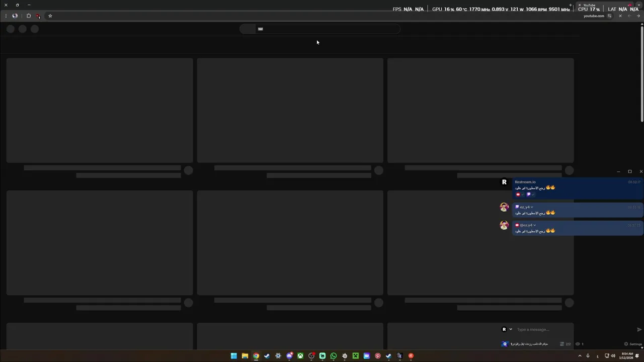Screen dimensions: 644x362
Task: Click the 2/2 channels indicator
Action: tap(566, 344)
